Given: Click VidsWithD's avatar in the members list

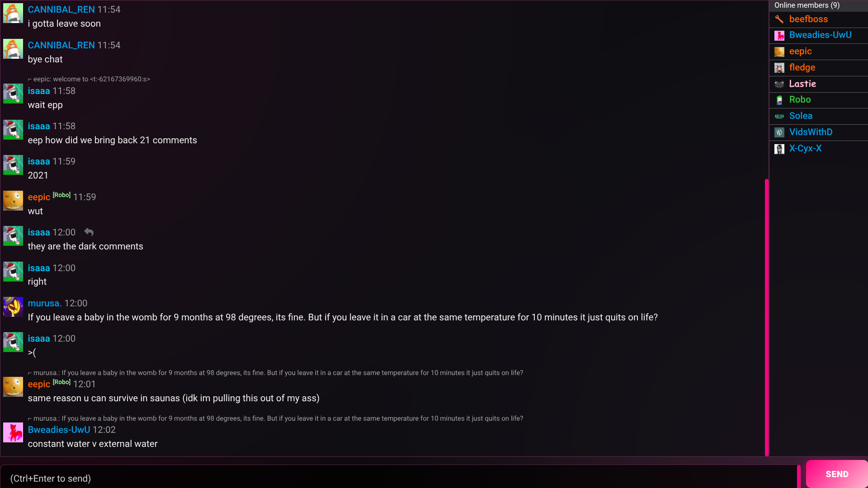Looking at the screenshot, I should point(779,132).
